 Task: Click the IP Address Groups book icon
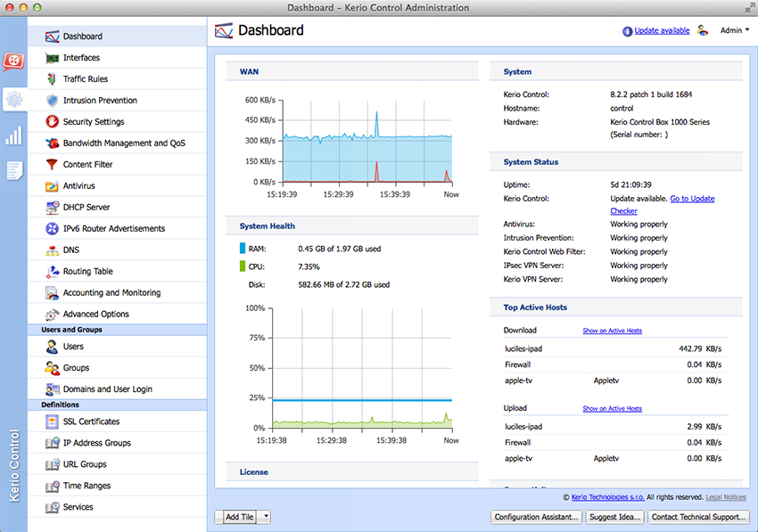[x=52, y=443]
